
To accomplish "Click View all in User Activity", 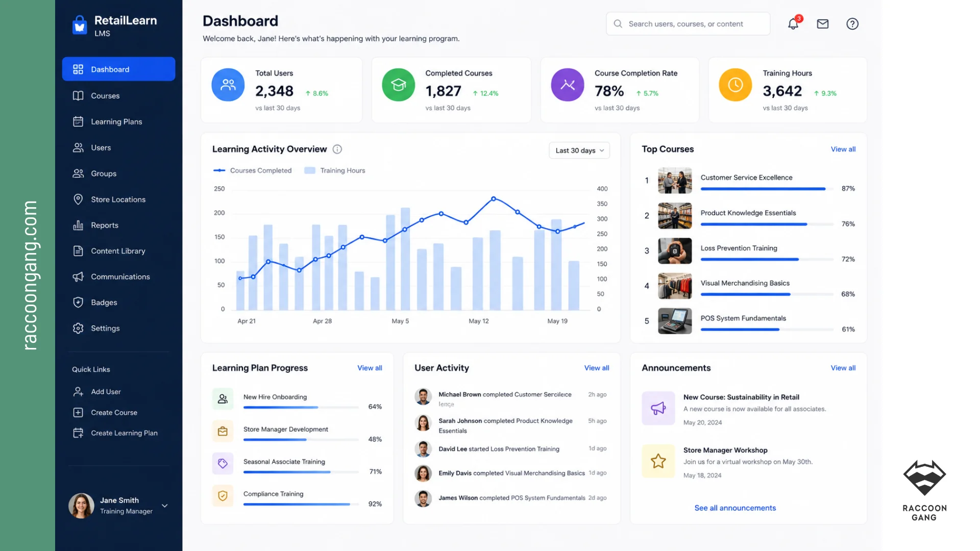I will pos(597,368).
